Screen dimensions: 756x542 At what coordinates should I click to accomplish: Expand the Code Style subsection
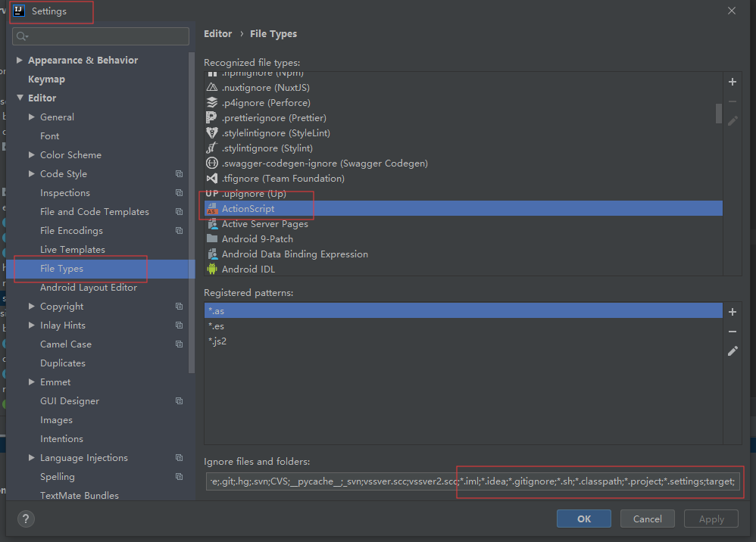31,173
